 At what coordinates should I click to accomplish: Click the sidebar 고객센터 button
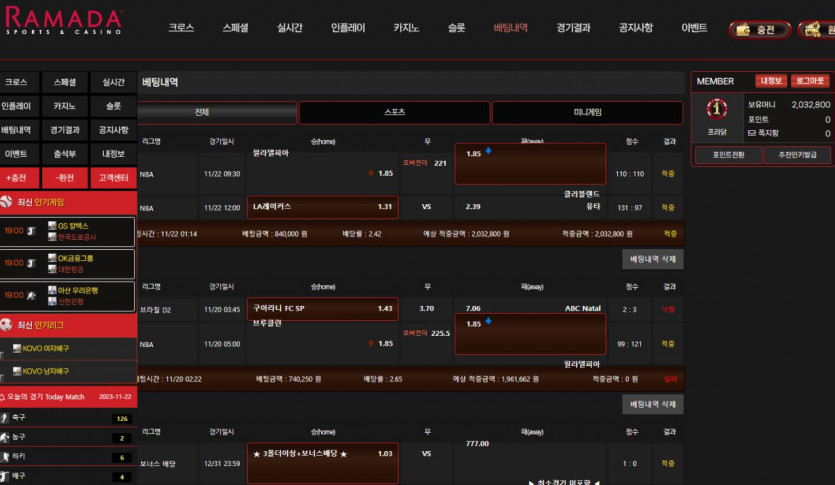[x=113, y=178]
